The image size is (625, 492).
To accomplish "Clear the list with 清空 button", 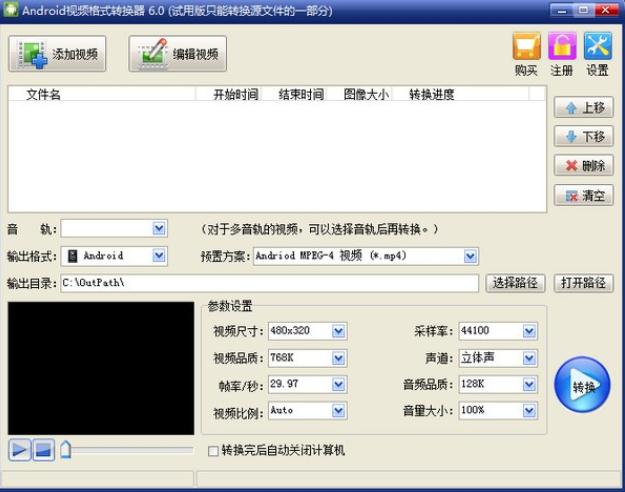I will (584, 196).
